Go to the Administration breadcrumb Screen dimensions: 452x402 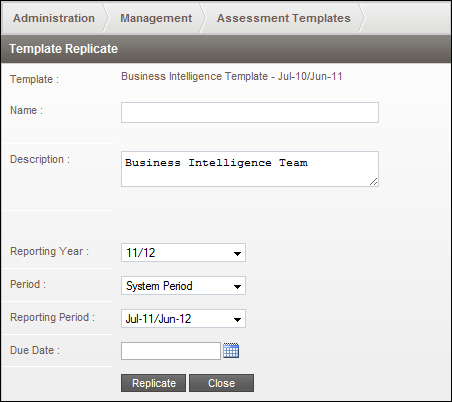pos(54,18)
